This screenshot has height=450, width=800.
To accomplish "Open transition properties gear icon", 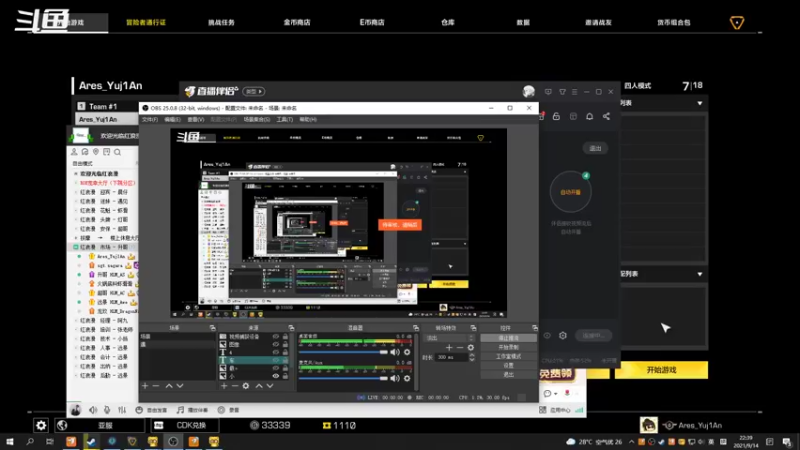I will (470, 347).
